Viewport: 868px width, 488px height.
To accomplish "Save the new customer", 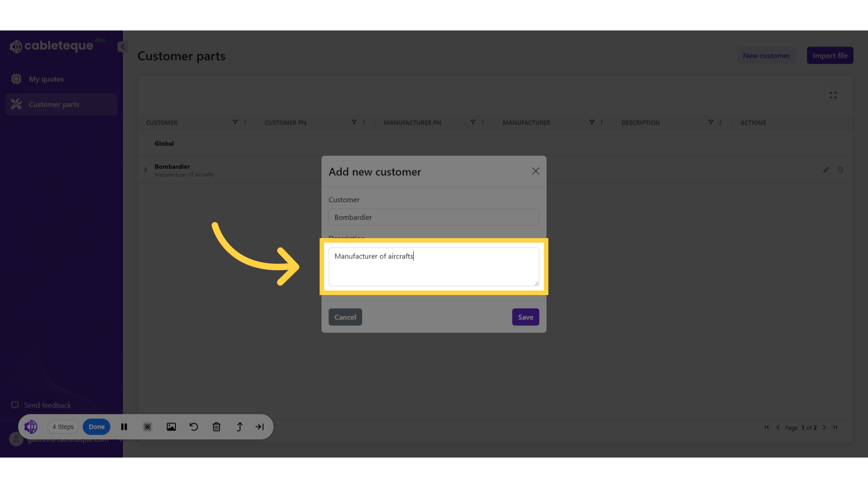I will [x=525, y=317].
